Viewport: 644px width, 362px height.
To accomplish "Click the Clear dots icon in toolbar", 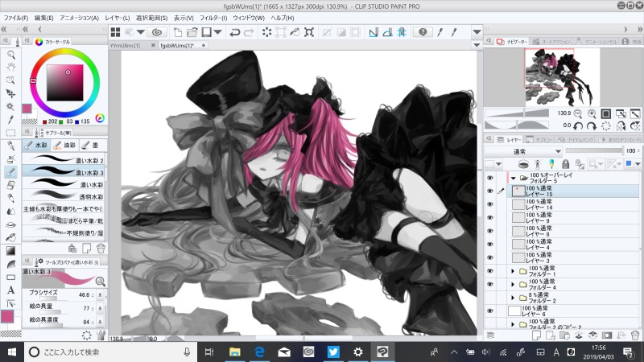I will click(267, 32).
